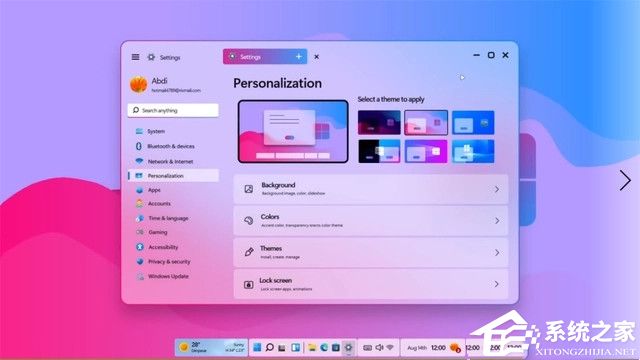Apply the dark theme thumbnail
This screenshot has width=640, height=360.
[x=379, y=122]
